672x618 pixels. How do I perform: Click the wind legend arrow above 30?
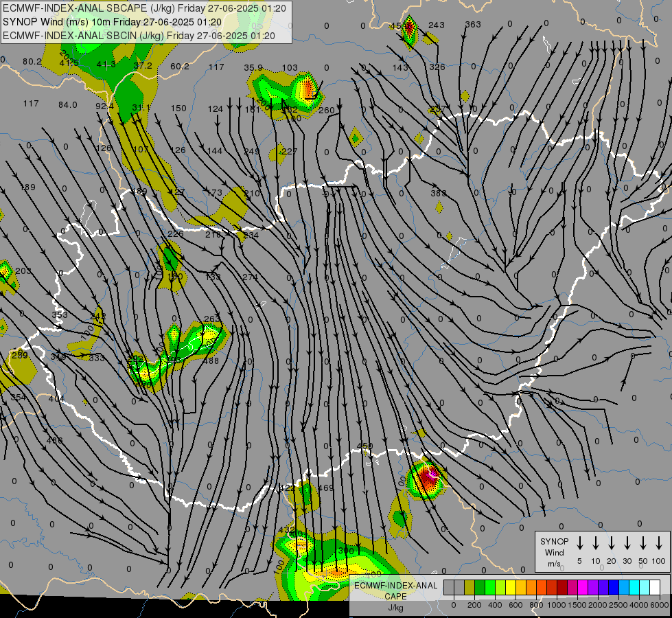627,543
